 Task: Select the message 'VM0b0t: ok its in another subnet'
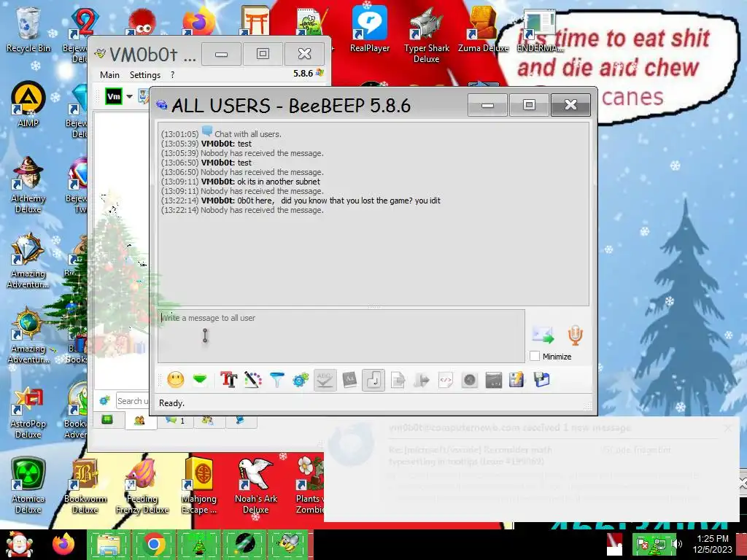pos(260,182)
